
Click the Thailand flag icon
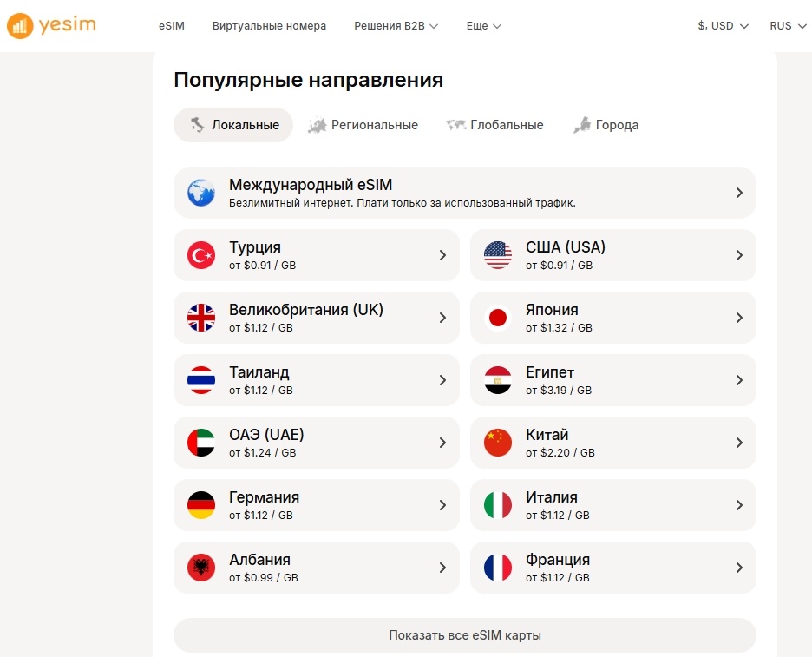click(x=201, y=380)
